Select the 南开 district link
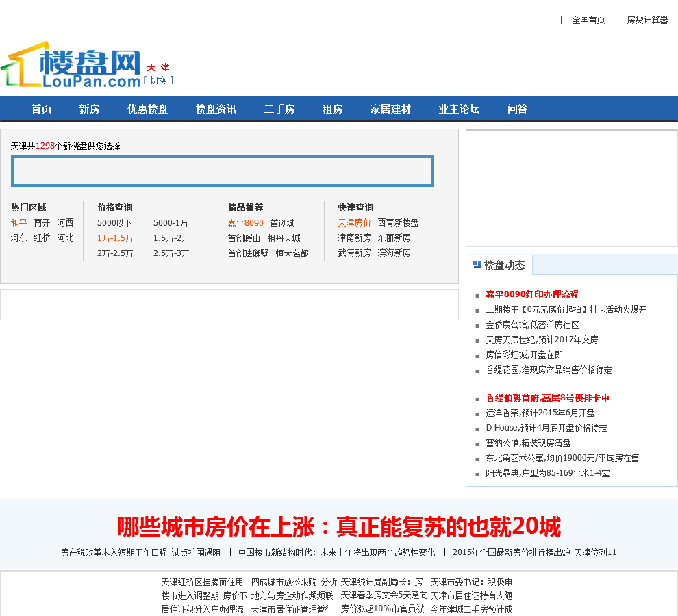Viewport: 678px width, 616px height. 42,222
